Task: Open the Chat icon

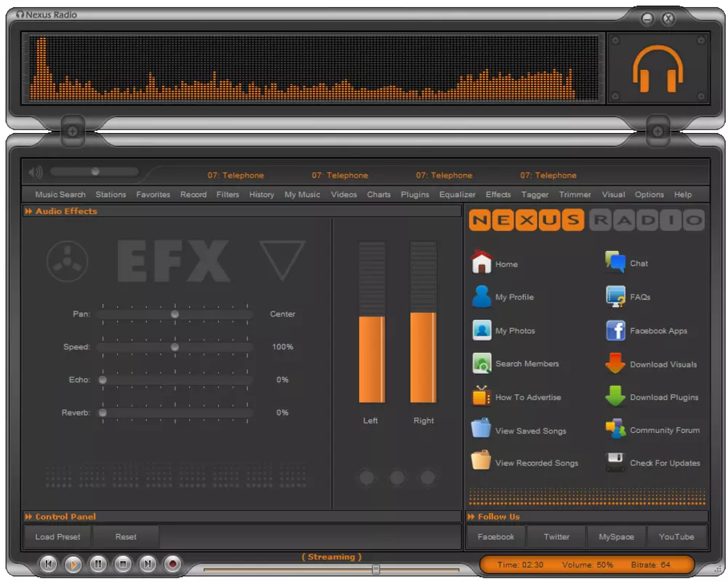Action: 615,262
